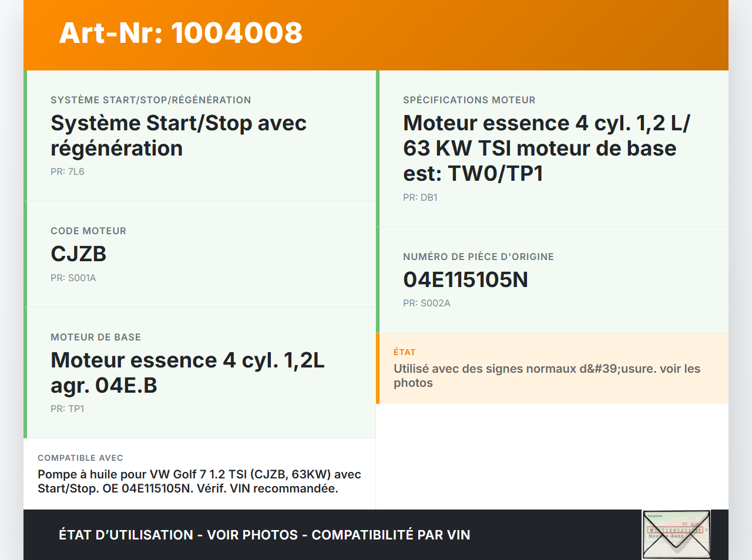
Task: Select the VW Golf 7 compatibility text
Action: [199, 482]
